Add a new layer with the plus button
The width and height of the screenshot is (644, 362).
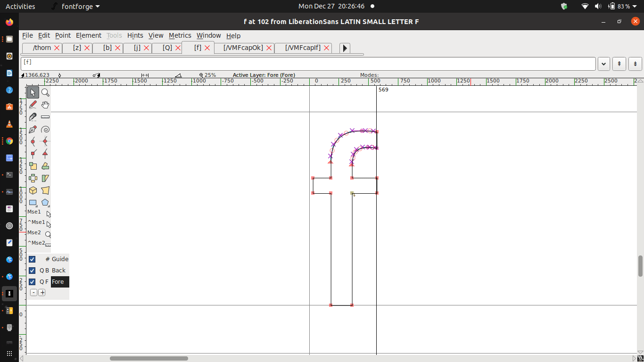point(42,292)
